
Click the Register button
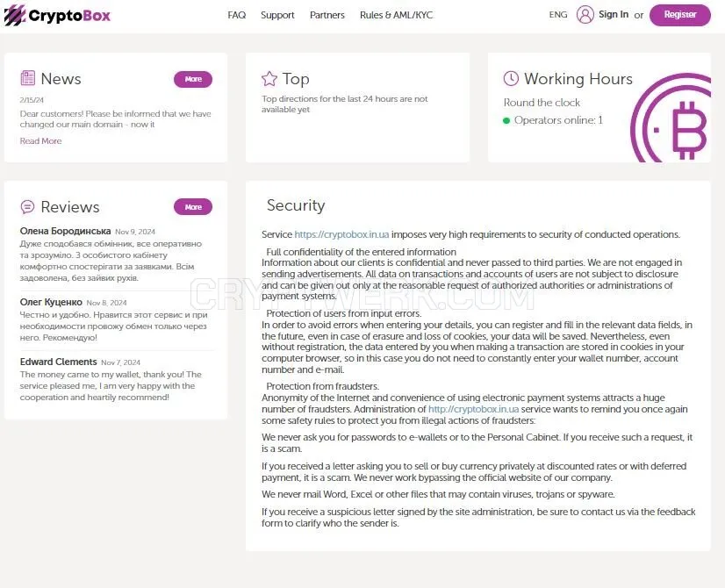679,15
